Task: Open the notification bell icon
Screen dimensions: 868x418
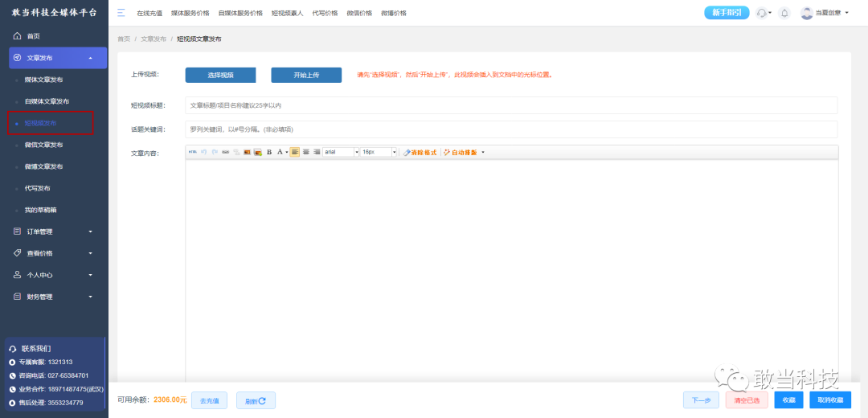Action: click(x=784, y=13)
